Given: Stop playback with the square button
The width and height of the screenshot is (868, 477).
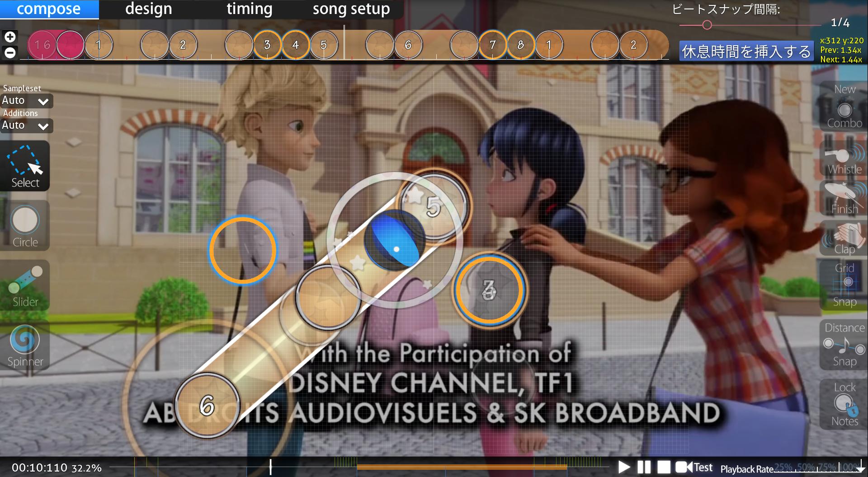Looking at the screenshot, I should tap(664, 467).
